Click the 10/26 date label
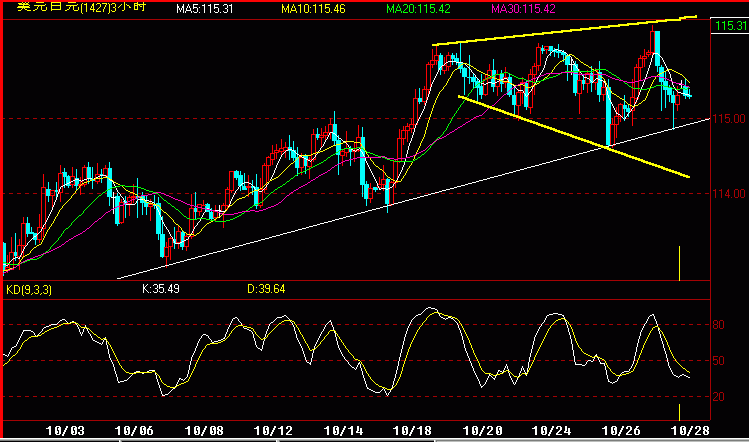This screenshot has height=442, width=749. [x=621, y=431]
